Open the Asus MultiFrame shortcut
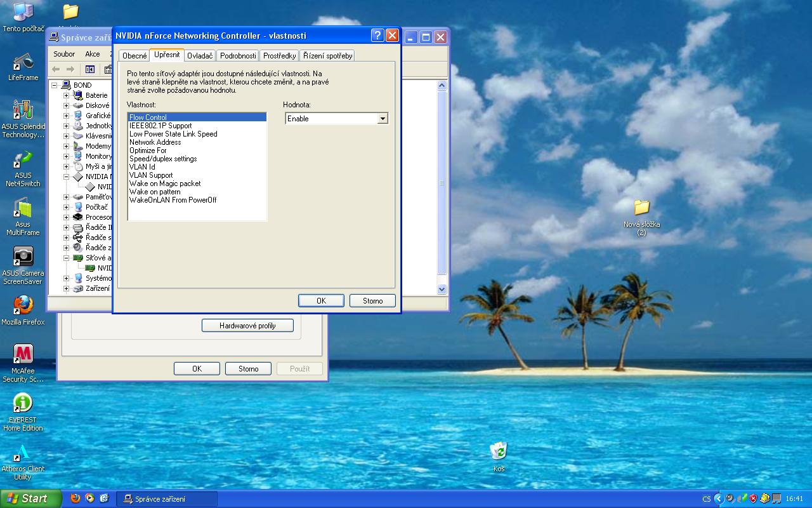 pyautogui.click(x=23, y=217)
